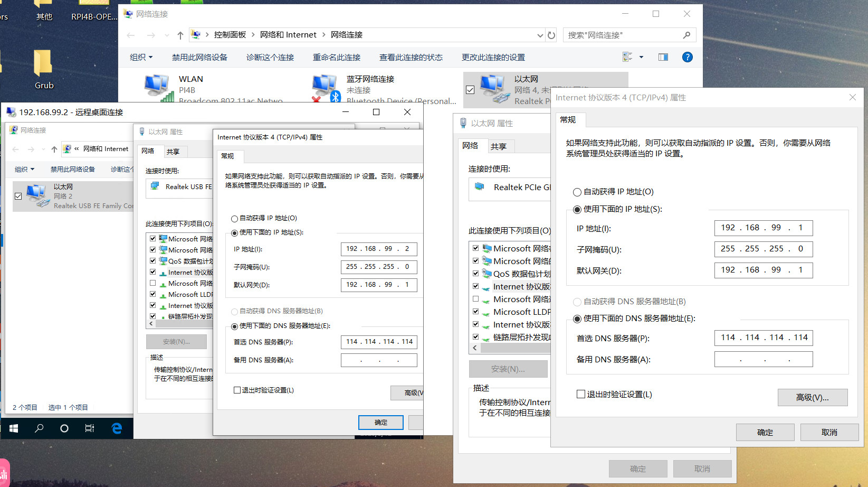Go up one level in Network Connections window
Image resolution: width=868 pixels, height=487 pixels.
point(180,35)
